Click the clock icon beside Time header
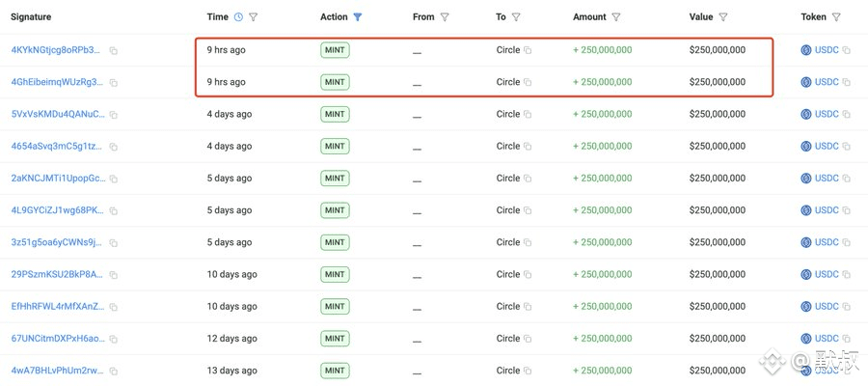The height and width of the screenshot is (386, 868). click(x=238, y=17)
